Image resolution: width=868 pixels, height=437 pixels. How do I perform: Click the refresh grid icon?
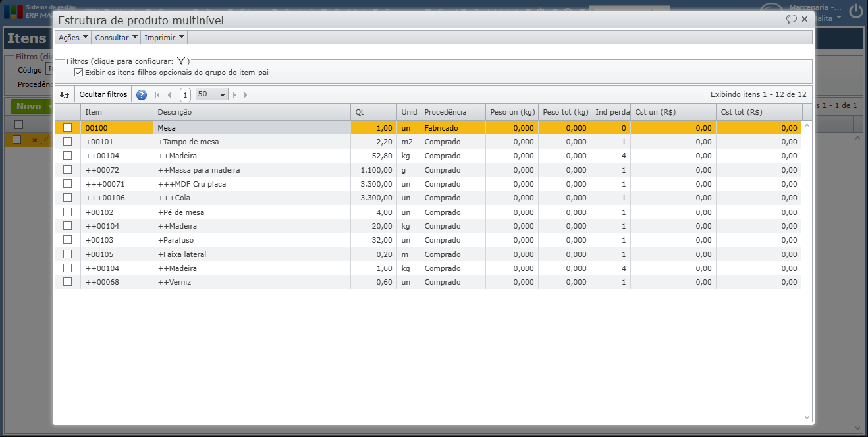[x=65, y=94]
